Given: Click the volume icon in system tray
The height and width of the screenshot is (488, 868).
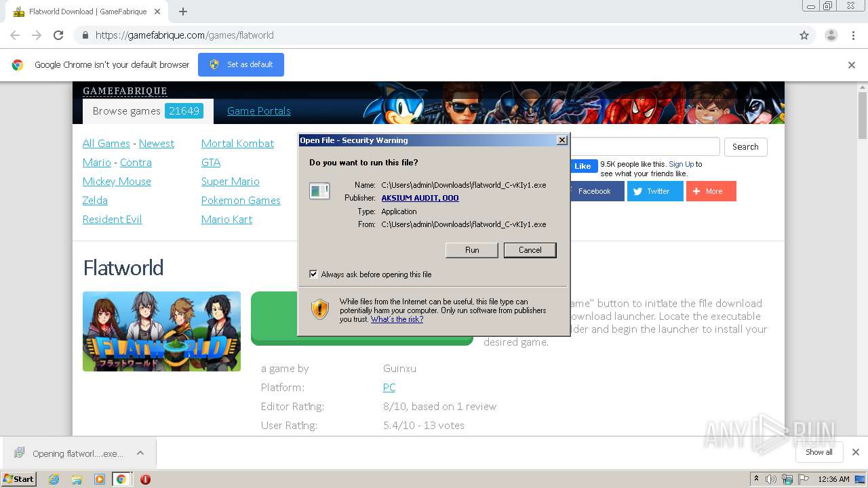Looking at the screenshot, I should pyautogui.click(x=771, y=479).
